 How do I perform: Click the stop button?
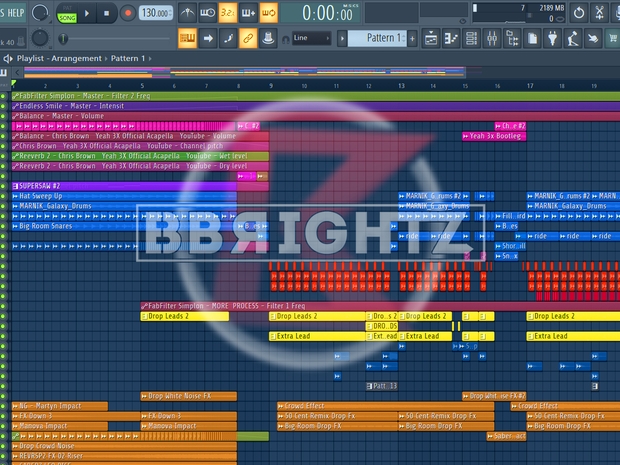(106, 13)
